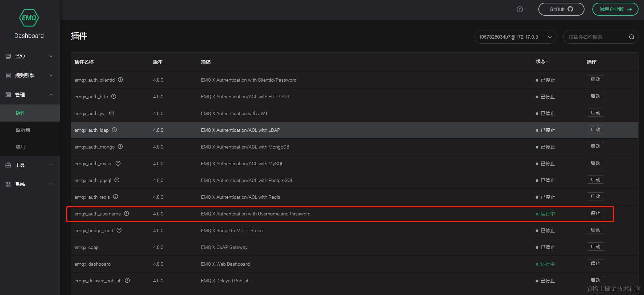Click description 'EMQ X Web Dashboard'
Viewport: 644px width, 295px height.
pos(225,264)
